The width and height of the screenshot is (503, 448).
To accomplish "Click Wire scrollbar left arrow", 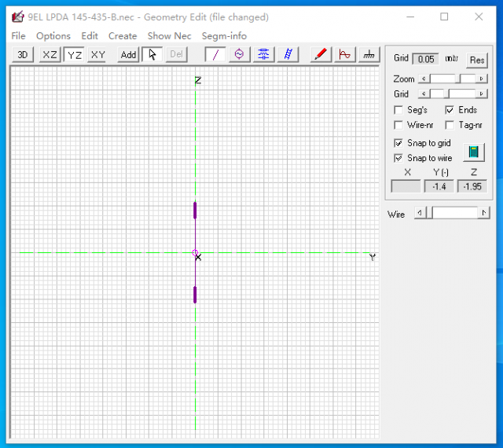I will coord(420,213).
